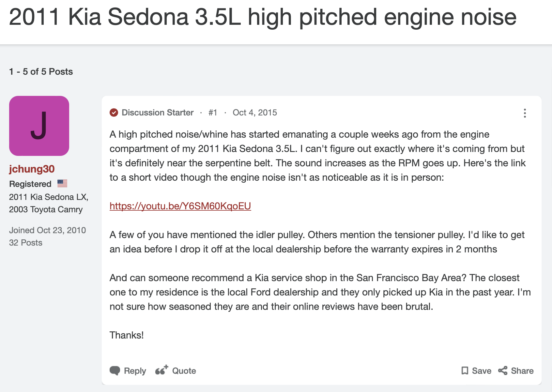Click the thread title heading

point(263,17)
